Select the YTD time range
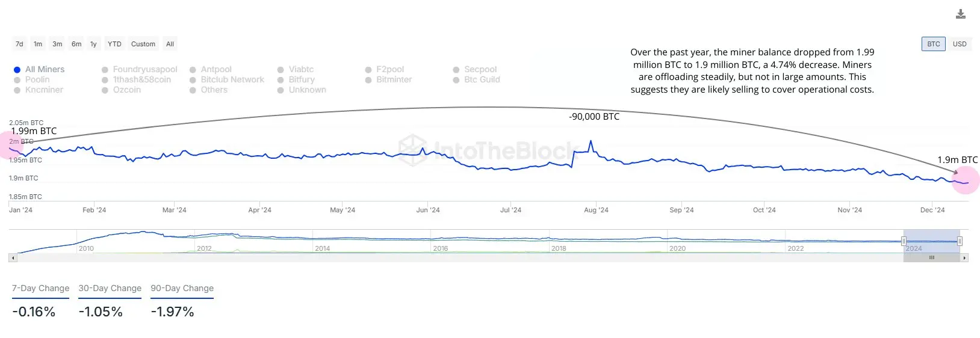980x338 pixels. coord(114,44)
